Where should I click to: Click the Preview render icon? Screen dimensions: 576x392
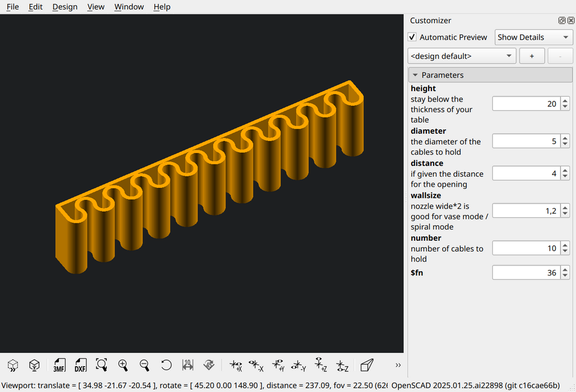click(13, 365)
